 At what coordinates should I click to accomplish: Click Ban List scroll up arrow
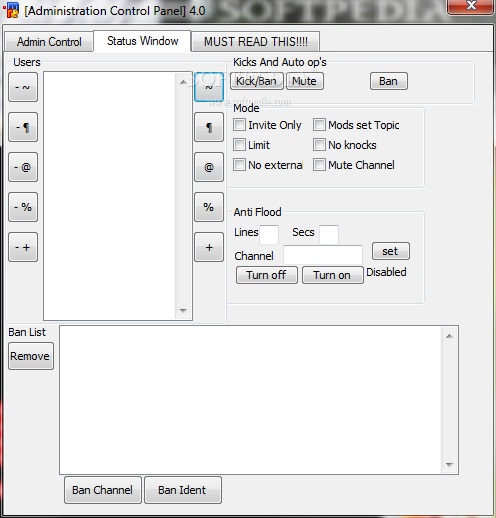(449, 336)
